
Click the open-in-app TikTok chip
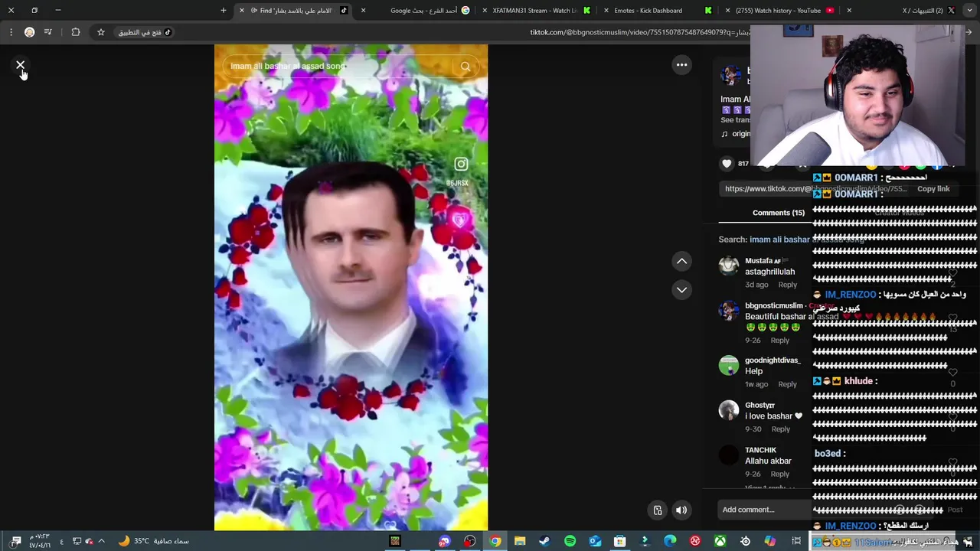pyautogui.click(x=145, y=32)
